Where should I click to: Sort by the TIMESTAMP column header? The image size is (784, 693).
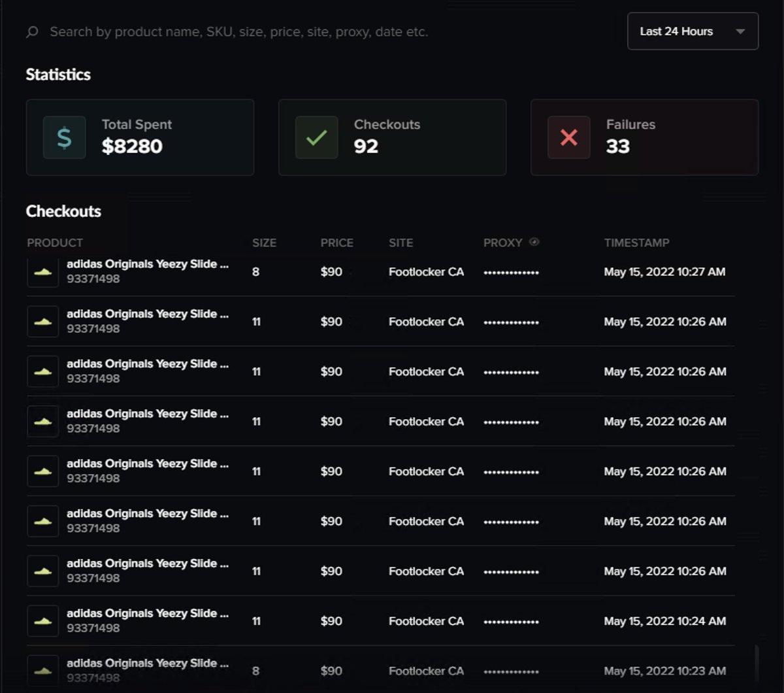pos(636,243)
